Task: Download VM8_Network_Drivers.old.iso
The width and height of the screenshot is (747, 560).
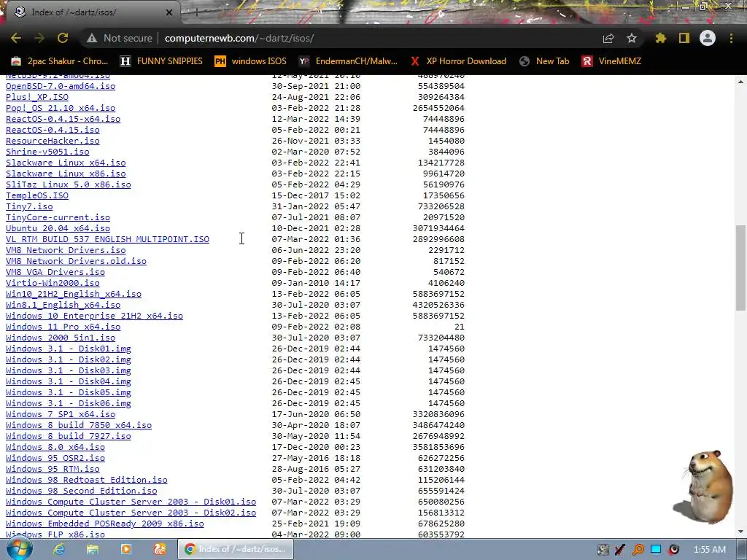Action: point(76,262)
